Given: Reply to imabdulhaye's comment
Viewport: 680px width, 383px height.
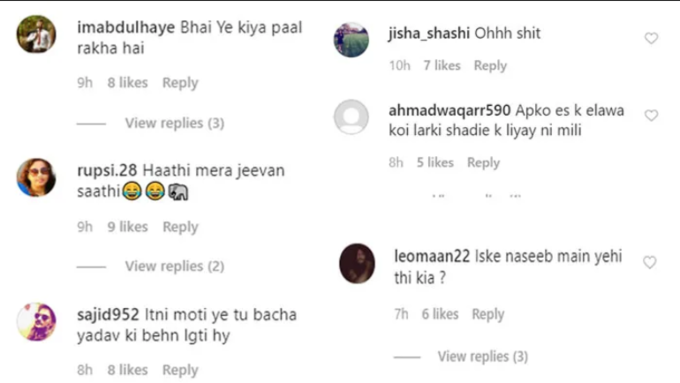Looking at the screenshot, I should point(180,83).
